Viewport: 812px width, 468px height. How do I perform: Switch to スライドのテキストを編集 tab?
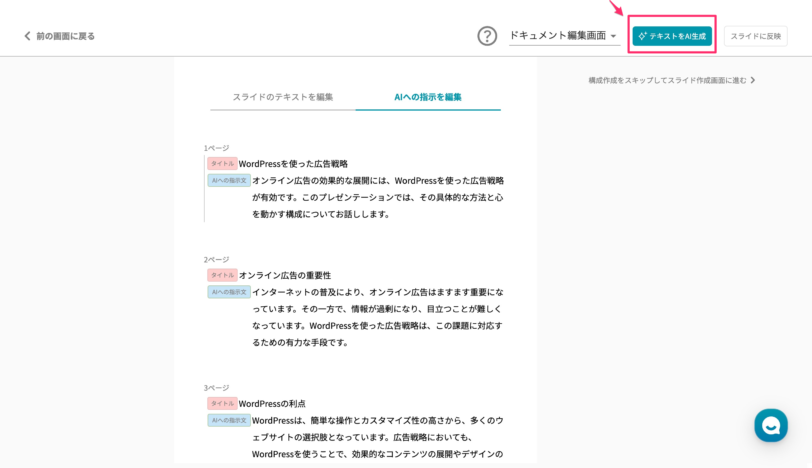283,97
